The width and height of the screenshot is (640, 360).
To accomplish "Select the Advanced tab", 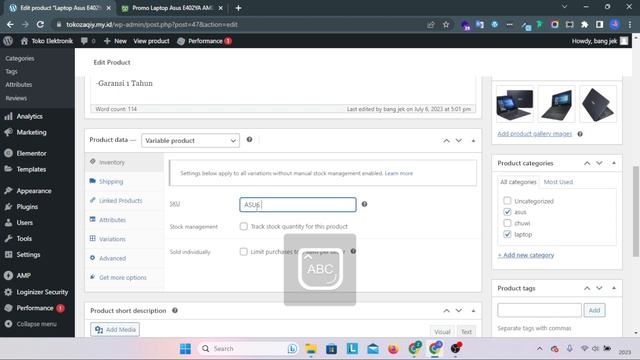I will (124, 258).
